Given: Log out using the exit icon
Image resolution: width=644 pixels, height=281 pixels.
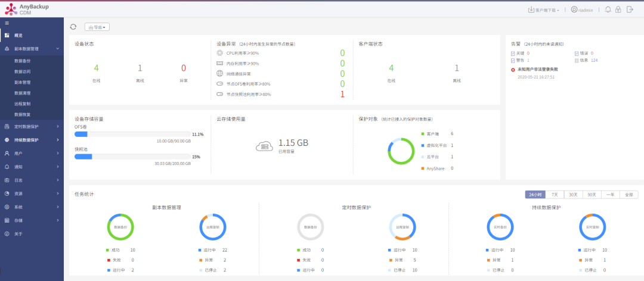Looking at the screenshot, I should (630, 10).
